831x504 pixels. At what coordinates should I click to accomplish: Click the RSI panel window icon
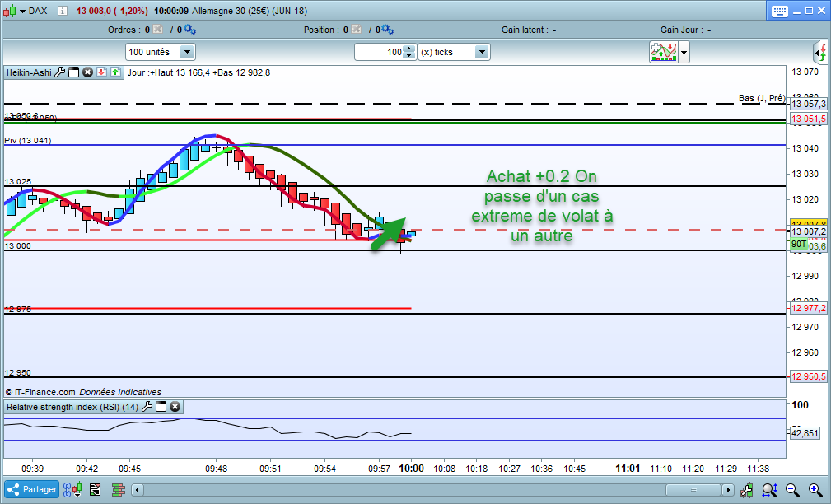point(161,407)
